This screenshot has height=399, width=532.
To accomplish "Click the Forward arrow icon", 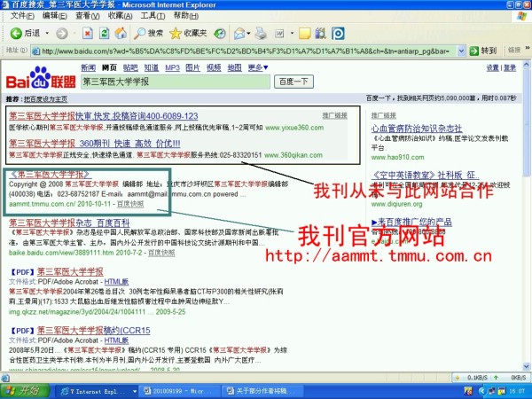I will pos(62,34).
